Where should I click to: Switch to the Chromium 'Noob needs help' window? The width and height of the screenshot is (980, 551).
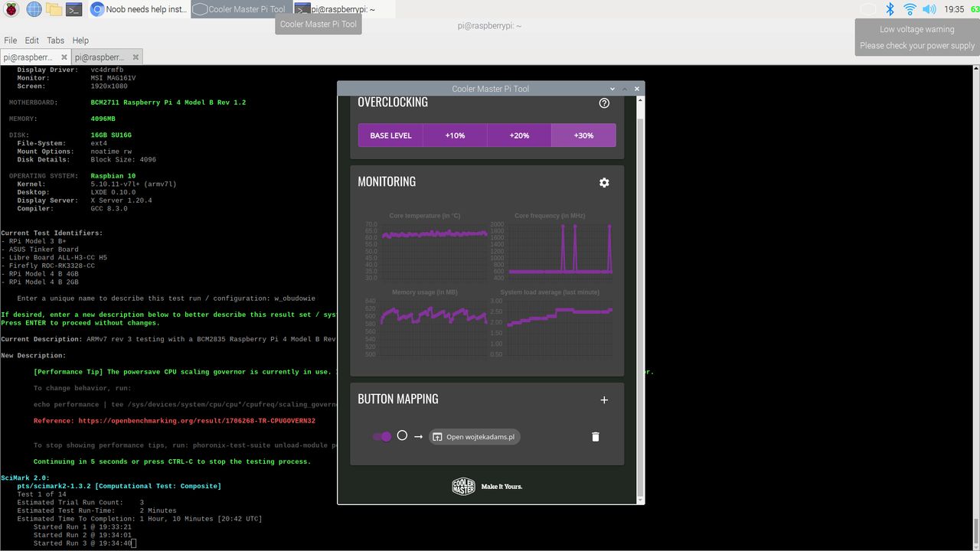point(139,9)
